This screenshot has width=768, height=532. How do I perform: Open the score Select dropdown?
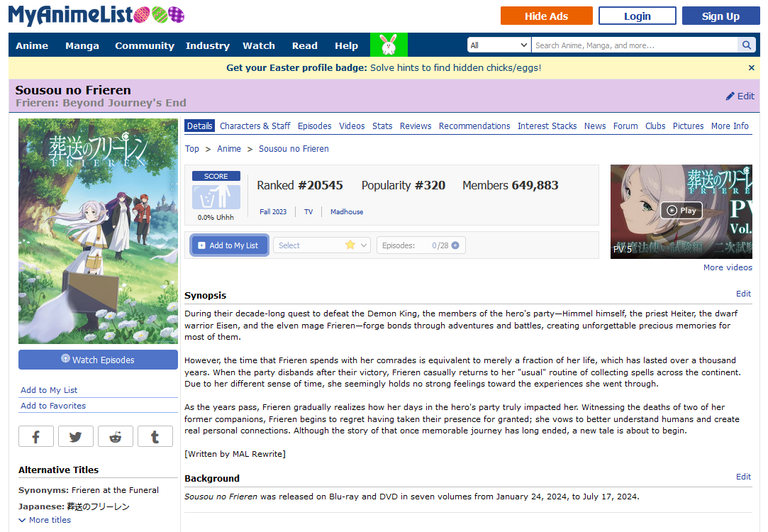click(321, 245)
